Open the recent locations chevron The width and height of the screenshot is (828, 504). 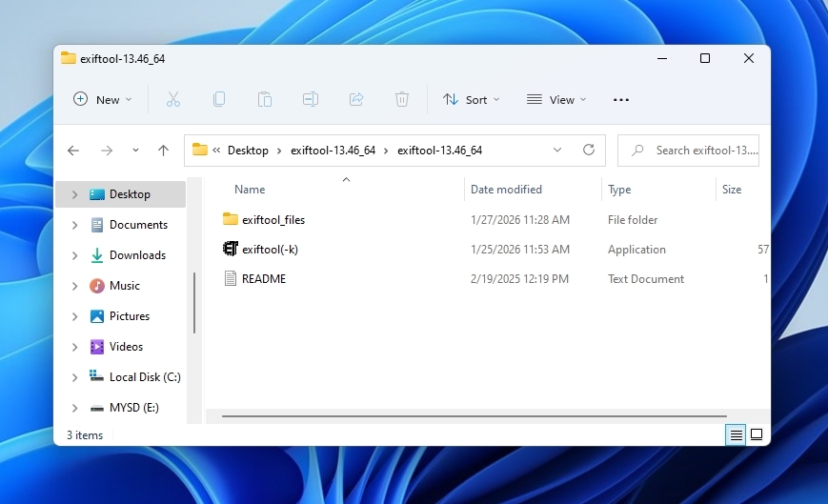(x=135, y=151)
